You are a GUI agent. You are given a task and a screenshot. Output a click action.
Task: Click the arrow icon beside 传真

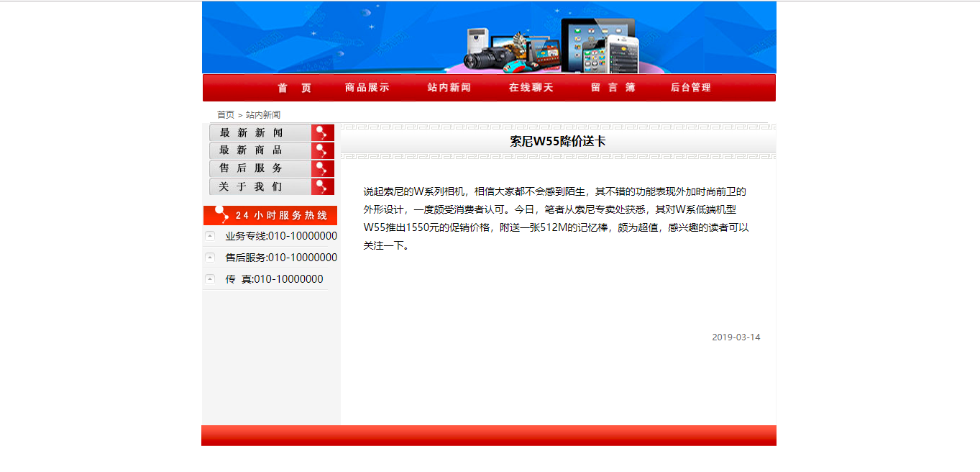[210, 279]
